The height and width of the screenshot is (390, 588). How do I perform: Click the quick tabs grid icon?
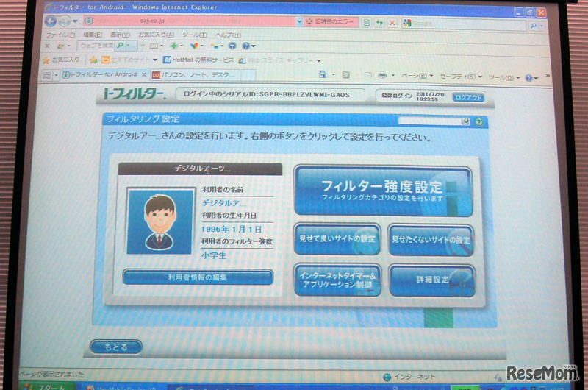(46, 75)
